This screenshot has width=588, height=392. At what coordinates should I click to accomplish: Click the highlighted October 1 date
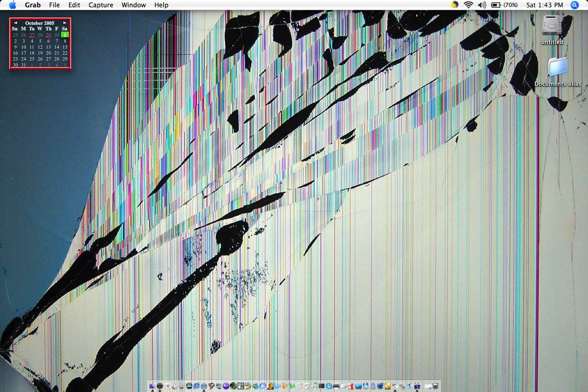coord(65,34)
